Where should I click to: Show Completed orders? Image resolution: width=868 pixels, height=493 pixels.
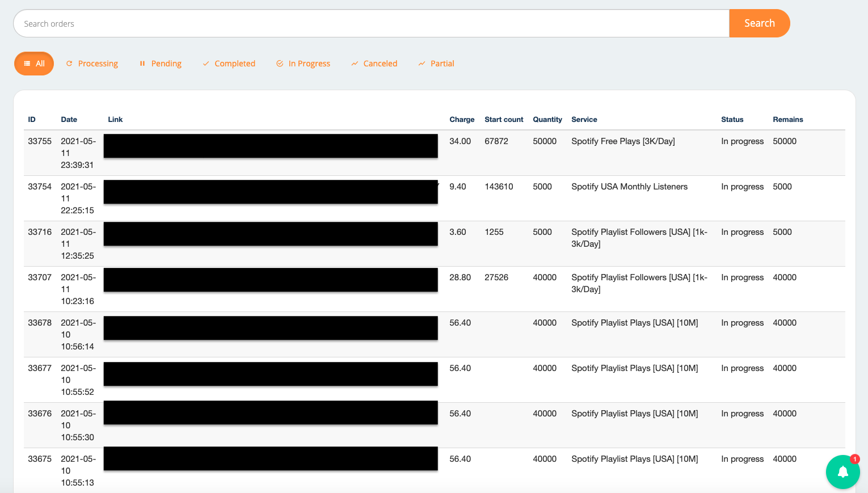point(229,64)
